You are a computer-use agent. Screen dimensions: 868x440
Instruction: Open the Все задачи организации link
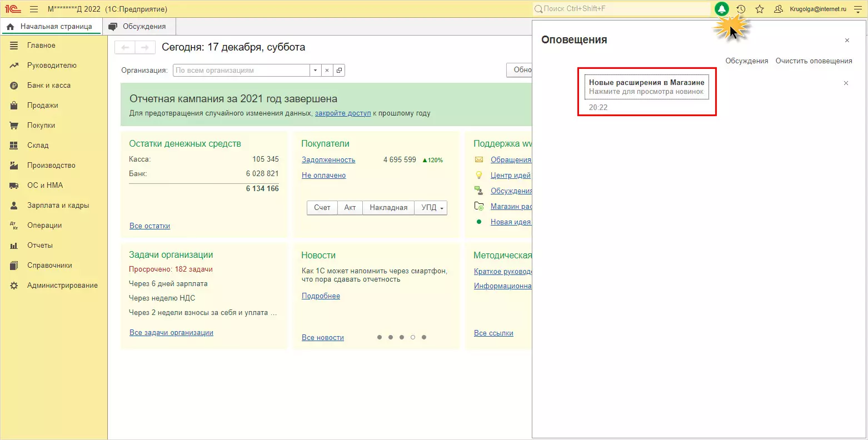(171, 333)
